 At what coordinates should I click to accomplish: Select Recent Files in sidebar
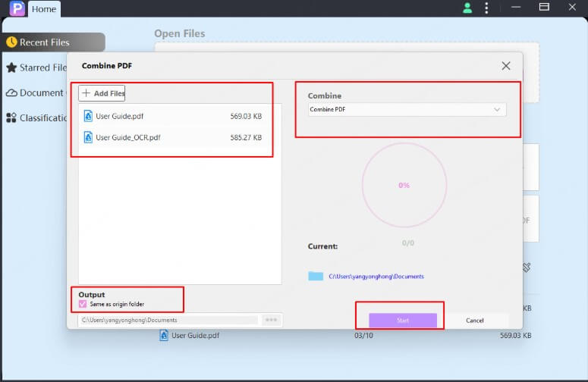[53, 42]
